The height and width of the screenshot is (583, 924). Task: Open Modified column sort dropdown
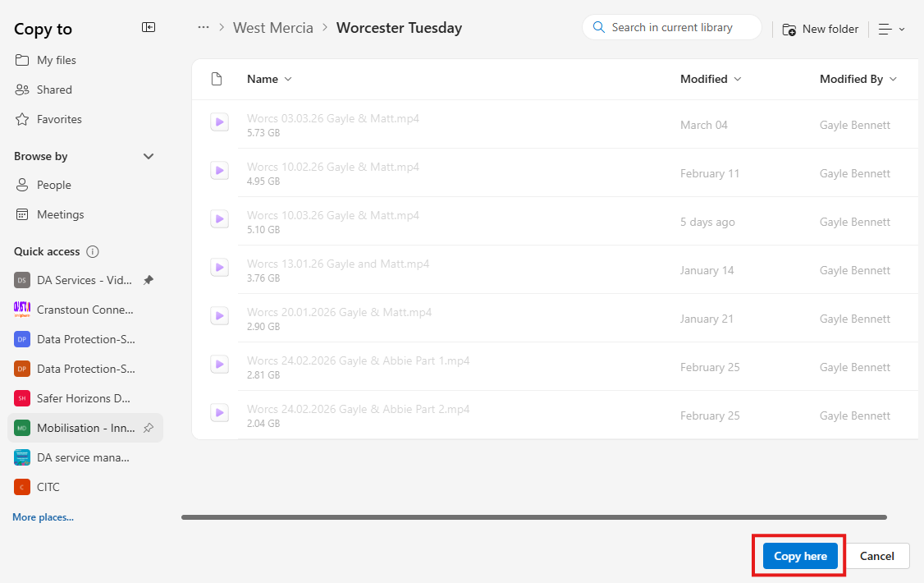coord(711,79)
